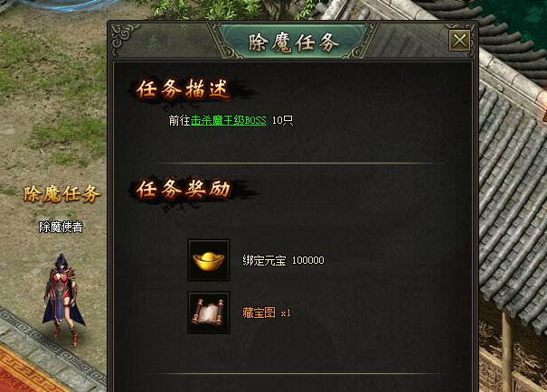This screenshot has height=392, width=547.
Task: Click the 除魔任务 dialog title banner
Action: coord(293,42)
